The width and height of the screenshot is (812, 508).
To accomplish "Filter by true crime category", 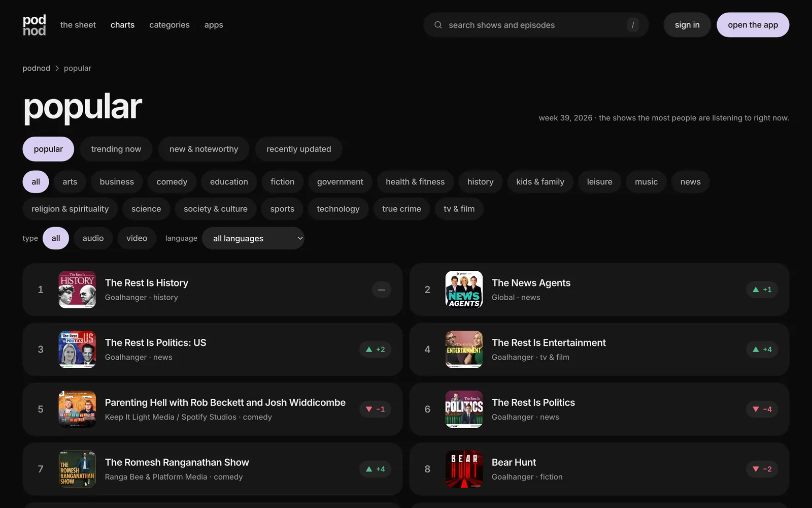I will click(x=401, y=209).
